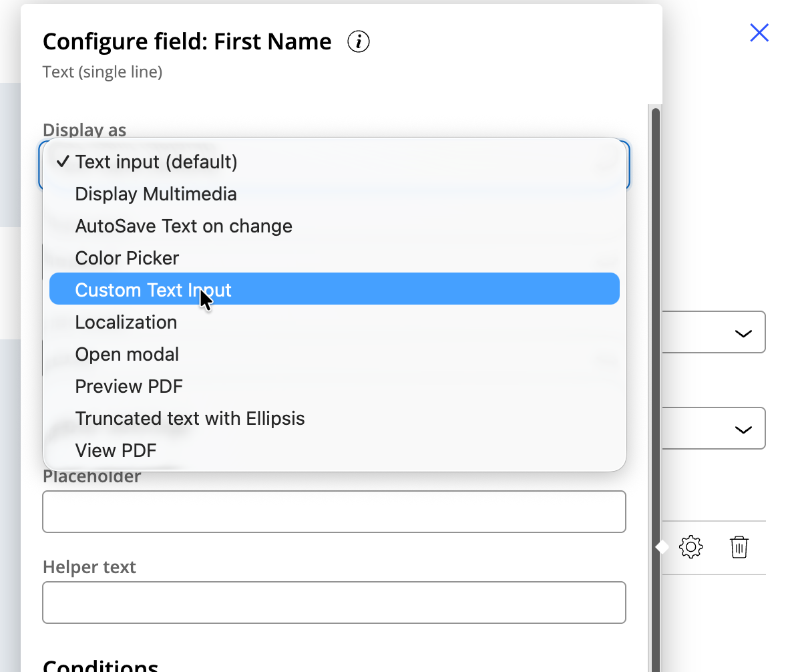Choose Preview PDF option
This screenshot has width=792, height=672.
pos(128,386)
